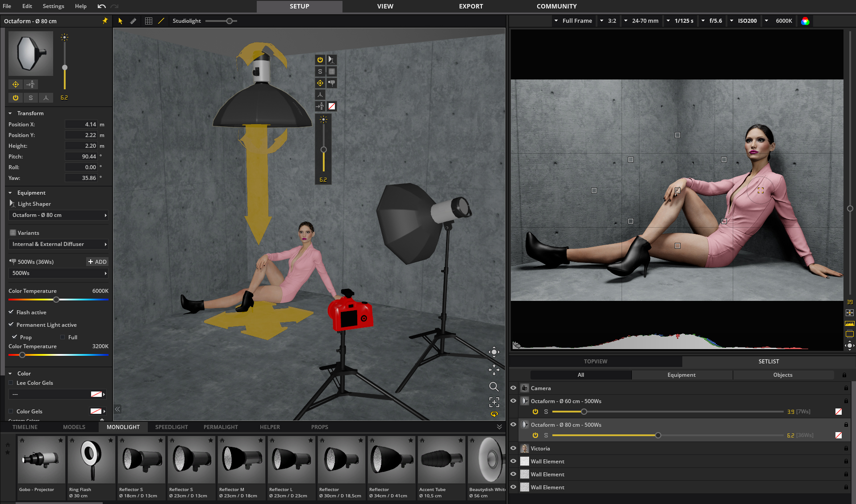Open the File menu

[x=7, y=6]
